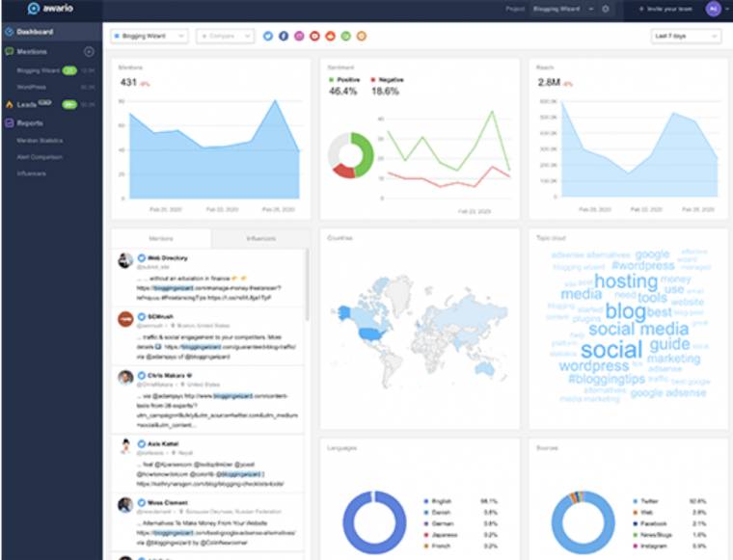Click the English language legend swatch
Screen dimensions: 733x560
coord(426,501)
